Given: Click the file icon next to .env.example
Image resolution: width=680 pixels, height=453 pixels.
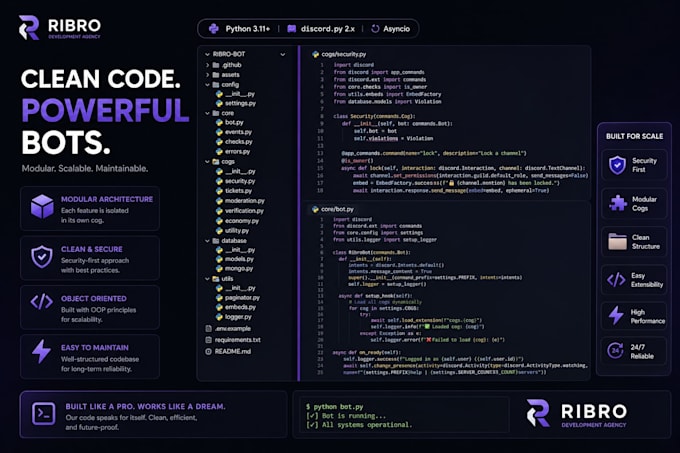Looking at the screenshot, I should point(209,329).
